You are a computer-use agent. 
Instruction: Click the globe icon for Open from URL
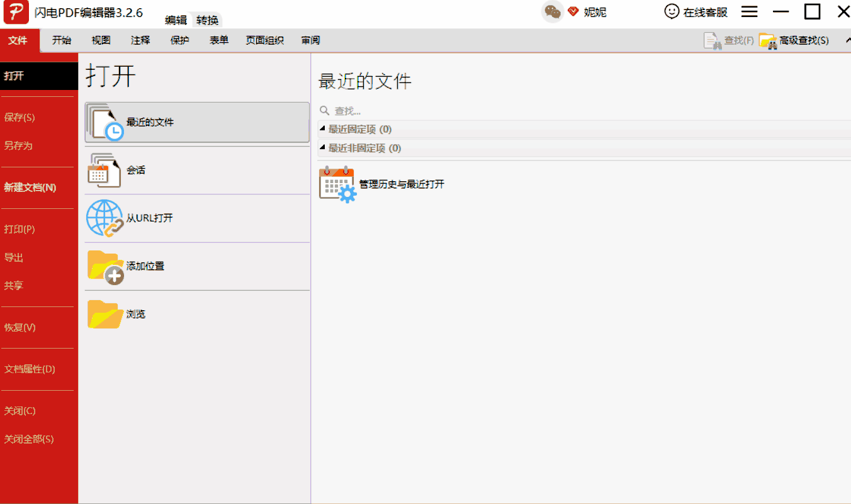(x=104, y=218)
